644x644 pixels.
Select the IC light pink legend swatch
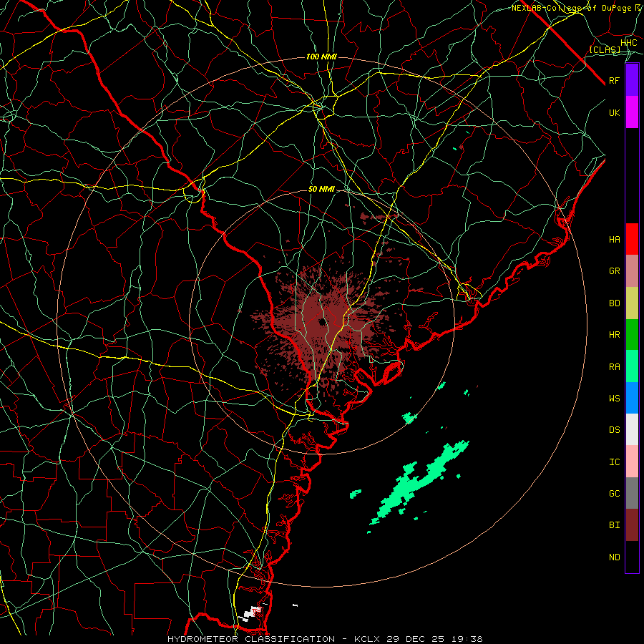pyautogui.click(x=632, y=462)
